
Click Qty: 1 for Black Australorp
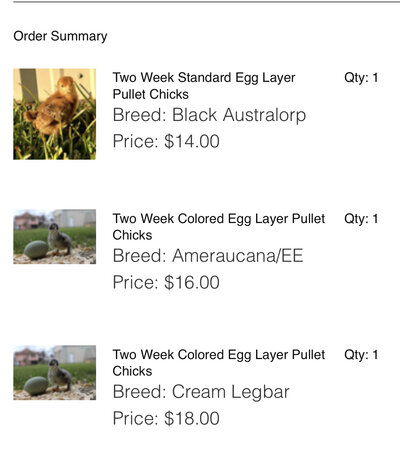click(x=361, y=78)
